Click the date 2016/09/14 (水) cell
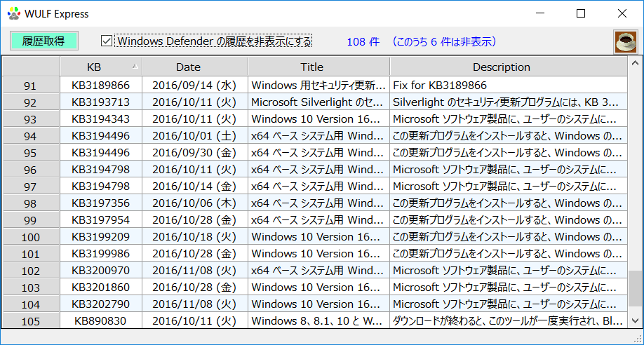Viewport: 644px width, 345px height. pos(195,85)
